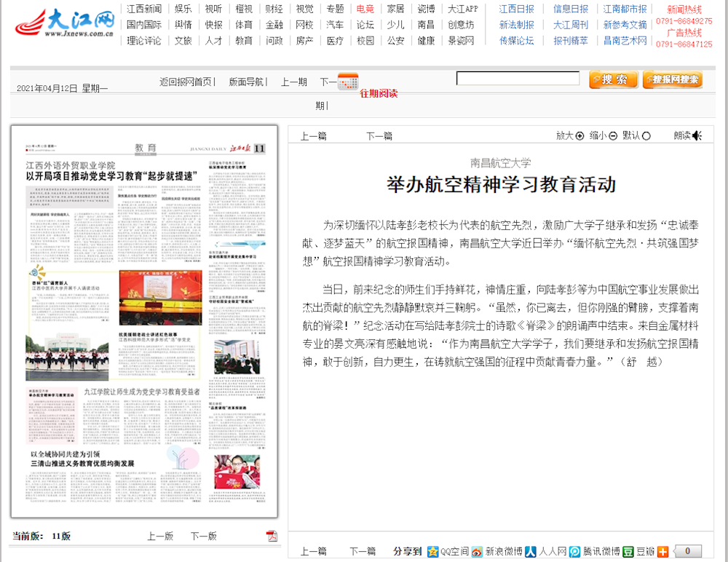The image size is (728, 562).
Task: Enlarge text with 放大 plus button
Action: click(x=579, y=135)
